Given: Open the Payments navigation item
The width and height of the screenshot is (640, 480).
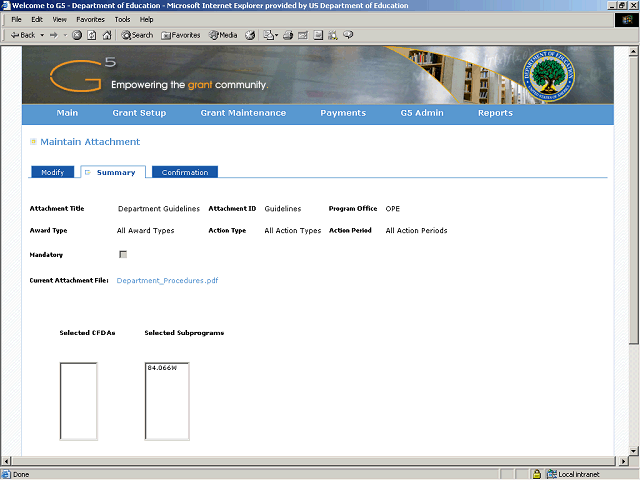Looking at the screenshot, I should click(x=343, y=113).
